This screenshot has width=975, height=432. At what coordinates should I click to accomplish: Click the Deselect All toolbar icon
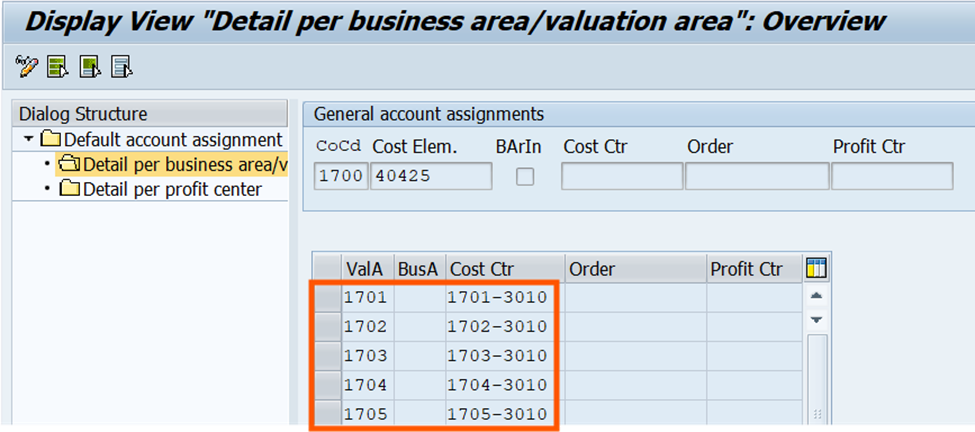(121, 67)
